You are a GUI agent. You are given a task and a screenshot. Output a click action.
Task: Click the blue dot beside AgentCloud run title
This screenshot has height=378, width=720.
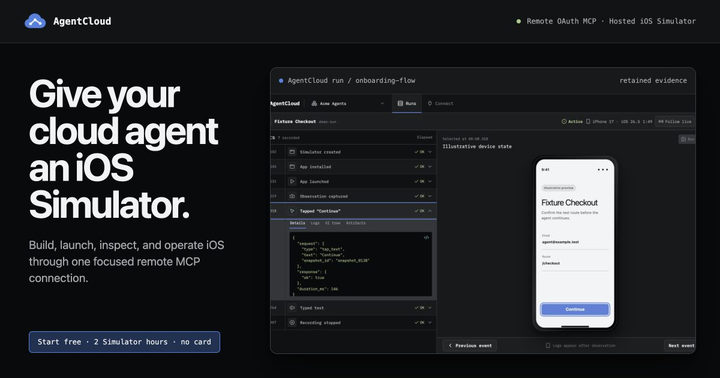(x=281, y=81)
